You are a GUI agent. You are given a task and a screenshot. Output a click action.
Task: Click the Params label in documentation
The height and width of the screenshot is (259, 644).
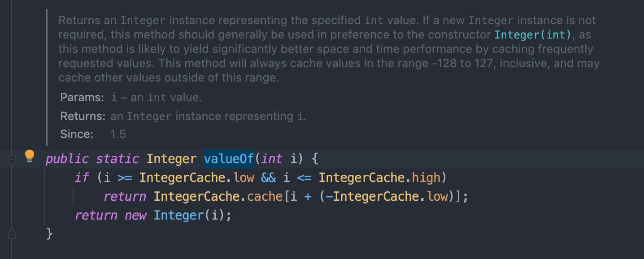pyautogui.click(x=82, y=97)
